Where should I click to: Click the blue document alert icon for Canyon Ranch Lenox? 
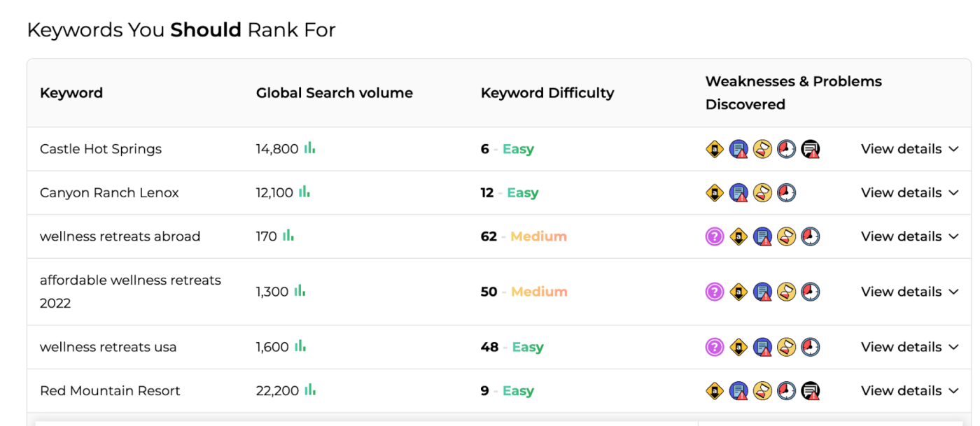[x=738, y=193]
